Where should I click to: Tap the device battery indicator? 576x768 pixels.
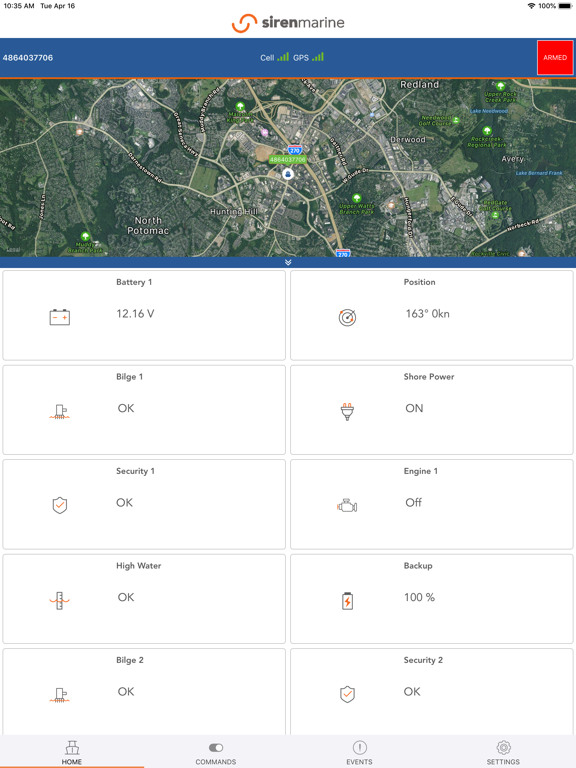[x=565, y=6]
